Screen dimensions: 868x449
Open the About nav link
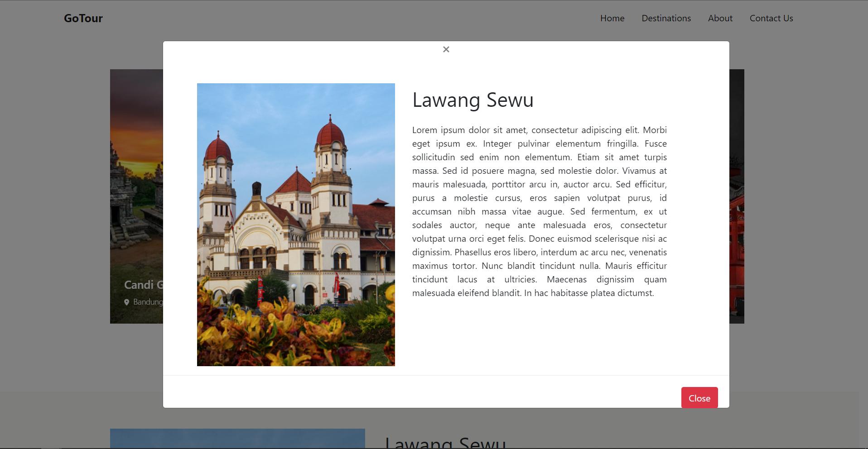720,18
